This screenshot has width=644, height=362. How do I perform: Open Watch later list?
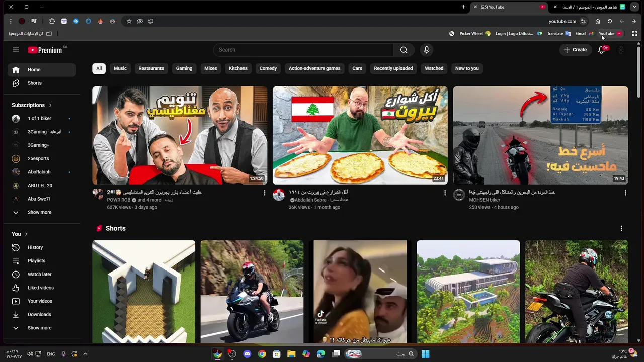pos(42,274)
